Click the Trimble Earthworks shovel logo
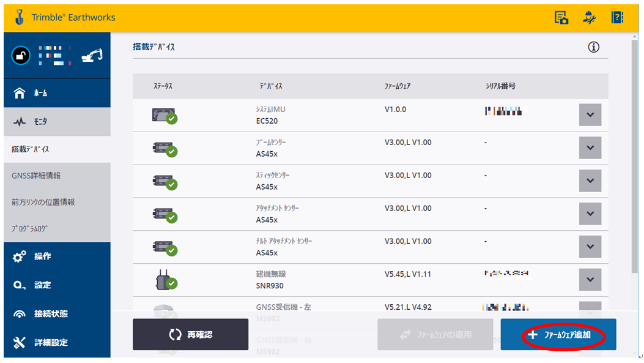This screenshot has height=363, width=644. tap(19, 17)
